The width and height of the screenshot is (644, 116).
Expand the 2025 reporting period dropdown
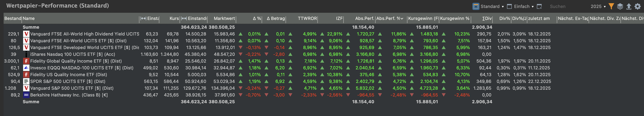pos(598,7)
